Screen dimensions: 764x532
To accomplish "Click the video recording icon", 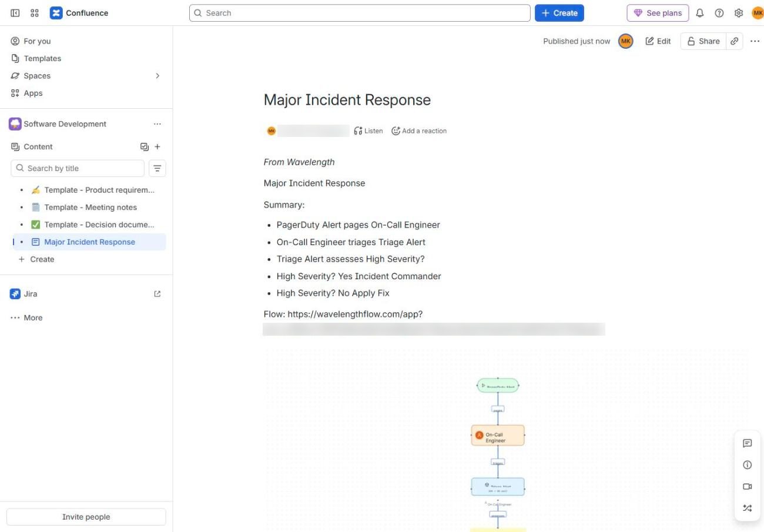I will click(x=747, y=487).
